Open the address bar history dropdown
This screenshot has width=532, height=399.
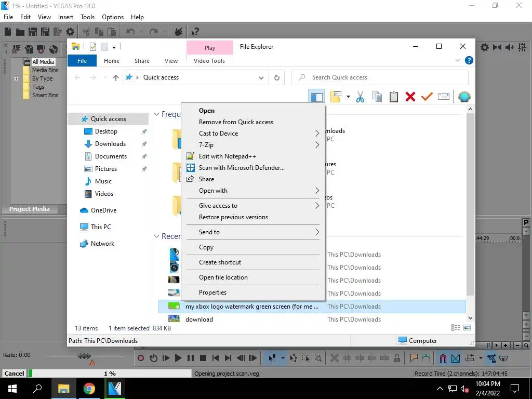[x=261, y=78]
